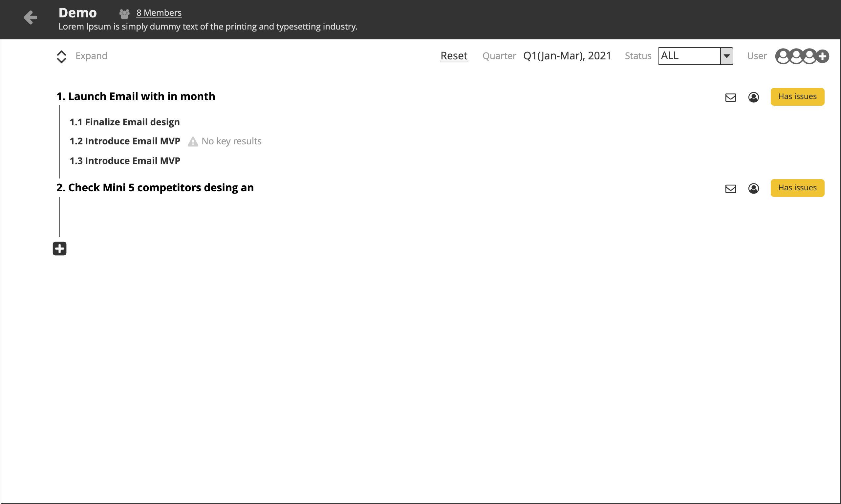Screen dimensions: 841x504
Task: Click the user icon for Check Mini 5 objective
Action: point(753,188)
